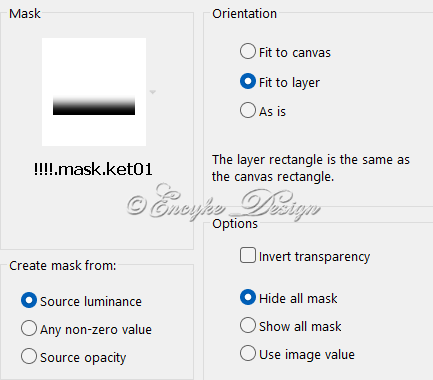
Task: Click the Orientation group heading
Action: (x=244, y=14)
